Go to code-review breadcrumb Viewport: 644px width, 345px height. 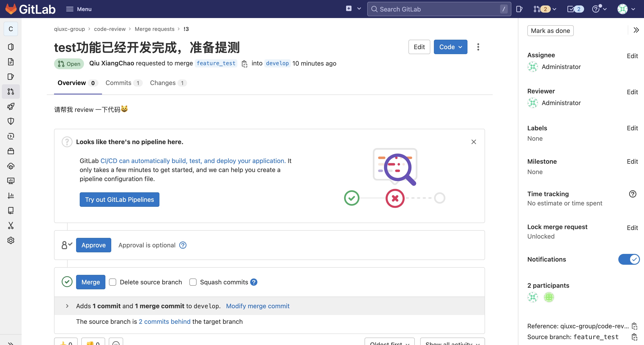click(110, 29)
